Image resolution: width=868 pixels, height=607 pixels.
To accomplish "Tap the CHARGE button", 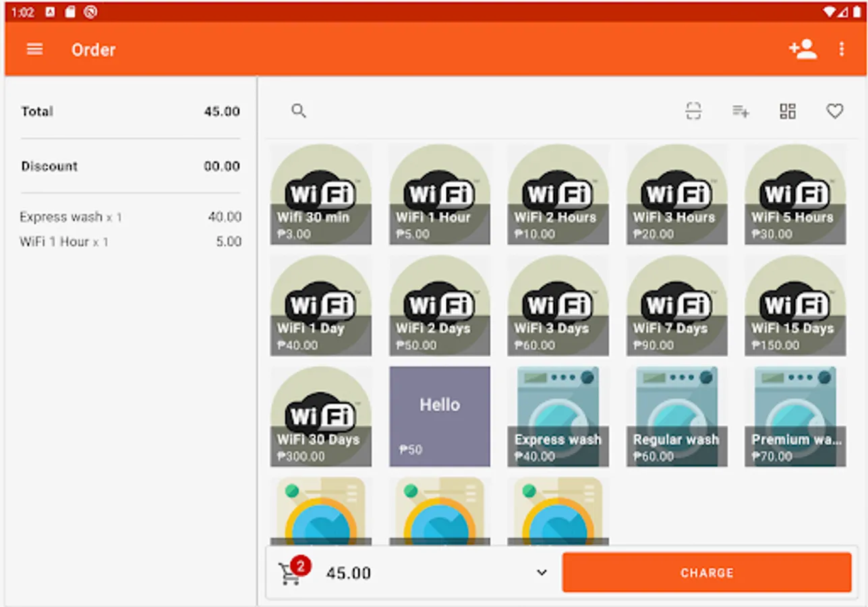I will [707, 573].
